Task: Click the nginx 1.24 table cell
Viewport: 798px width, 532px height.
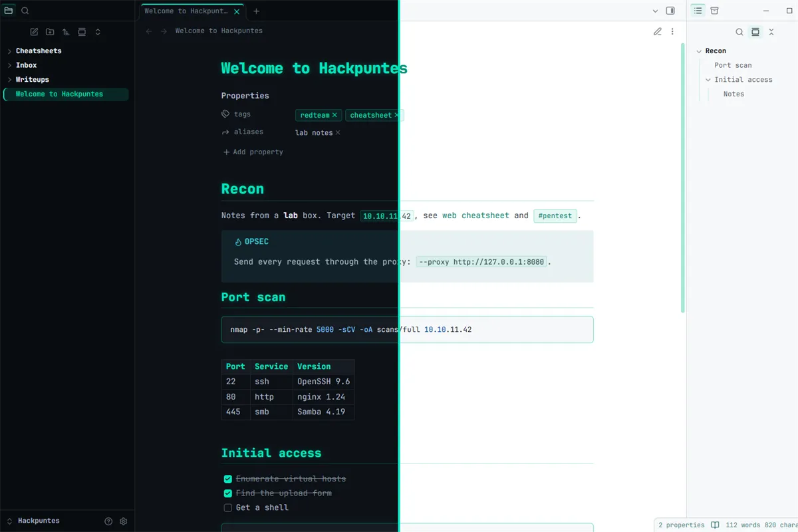Action: tap(323, 397)
